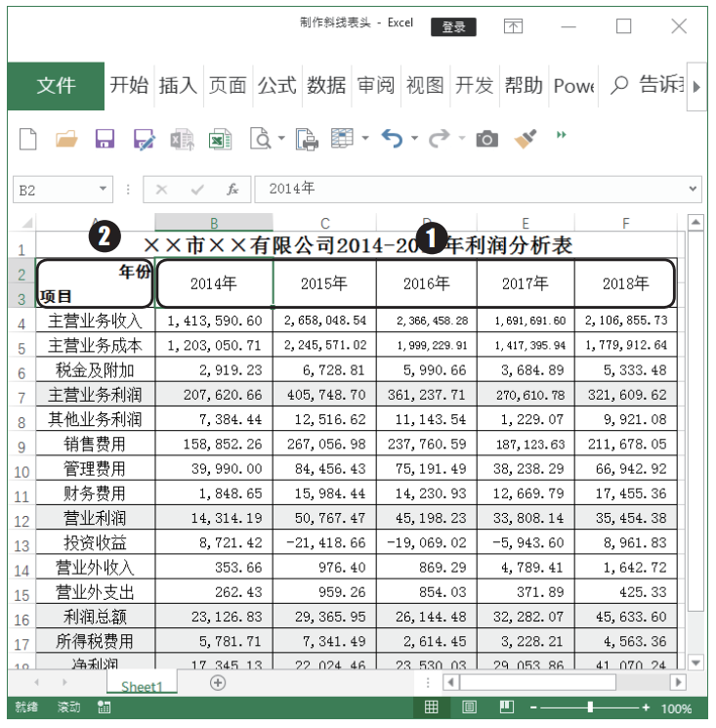Add a new sheet with plus icon
Viewport: 716px width, 728px height.
click(218, 682)
